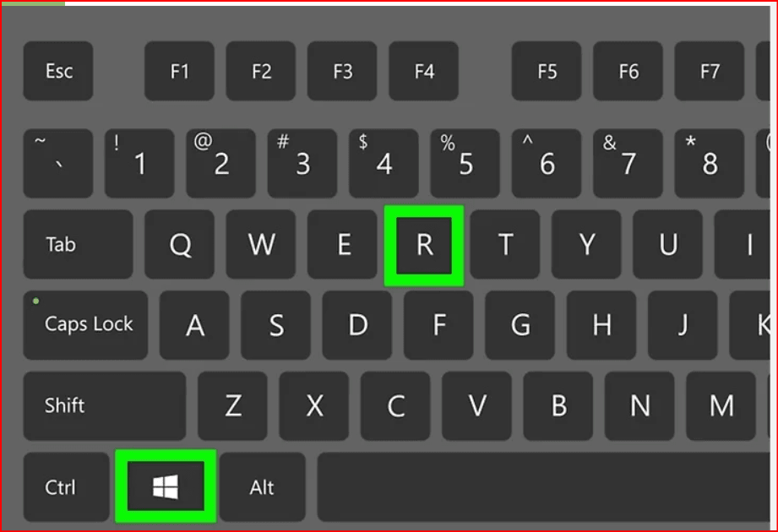
Task: Click the 8 key with asterisk symbol
Action: (x=709, y=163)
